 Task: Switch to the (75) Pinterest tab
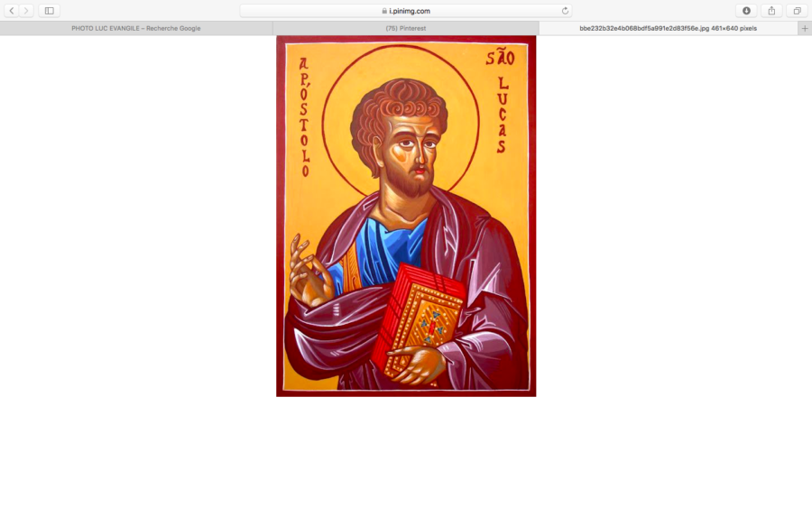(406, 29)
